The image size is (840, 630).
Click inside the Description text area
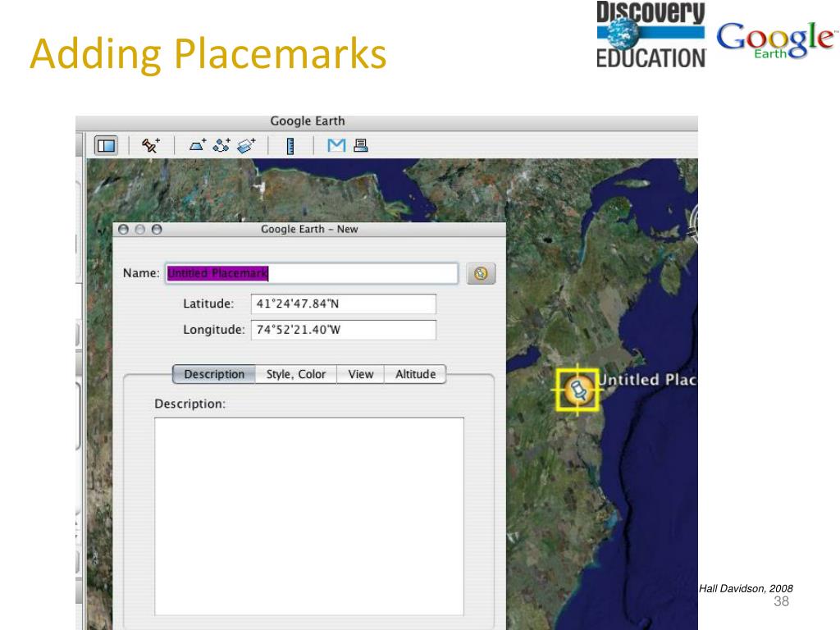pos(309,517)
